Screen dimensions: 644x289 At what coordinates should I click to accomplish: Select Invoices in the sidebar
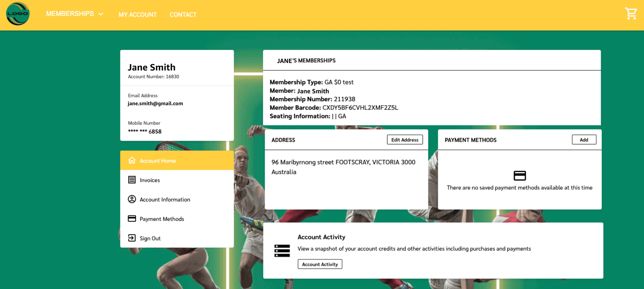click(150, 180)
